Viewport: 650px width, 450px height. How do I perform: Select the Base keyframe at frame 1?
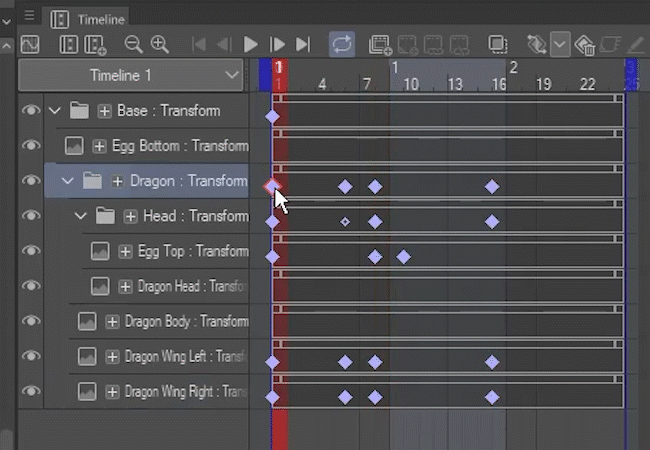pos(272,117)
